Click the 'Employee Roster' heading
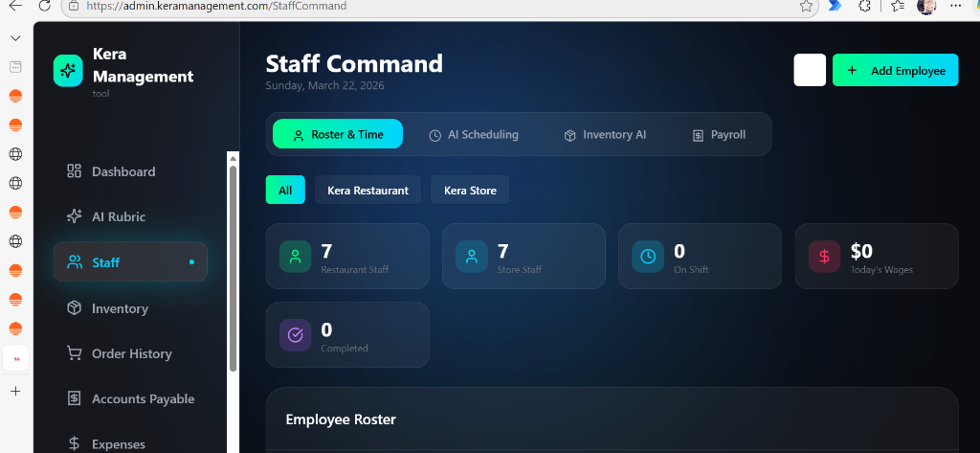 click(x=341, y=419)
